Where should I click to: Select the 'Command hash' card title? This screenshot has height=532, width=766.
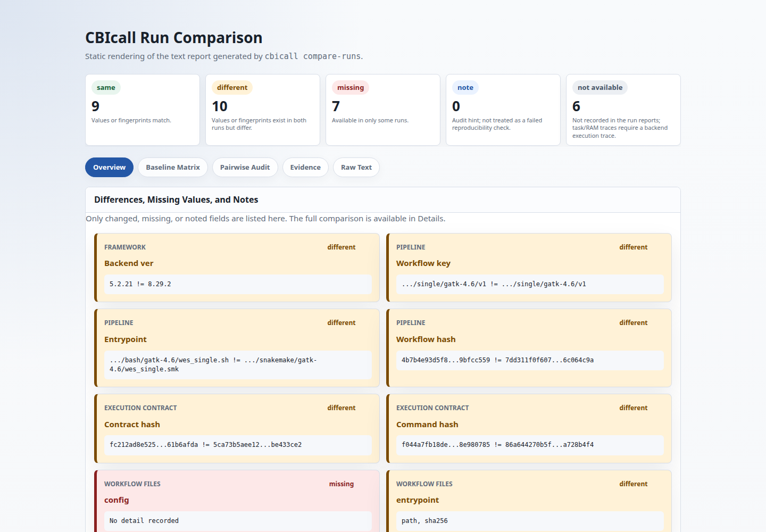(427, 425)
